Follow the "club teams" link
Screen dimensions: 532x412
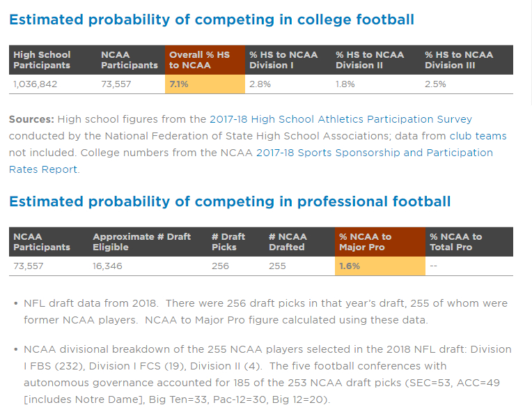tap(478, 136)
